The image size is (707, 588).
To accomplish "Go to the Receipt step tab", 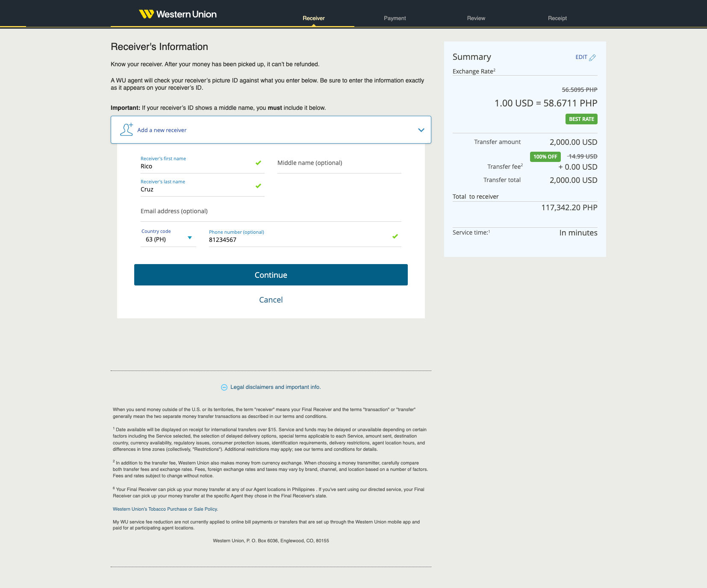I will [x=557, y=18].
